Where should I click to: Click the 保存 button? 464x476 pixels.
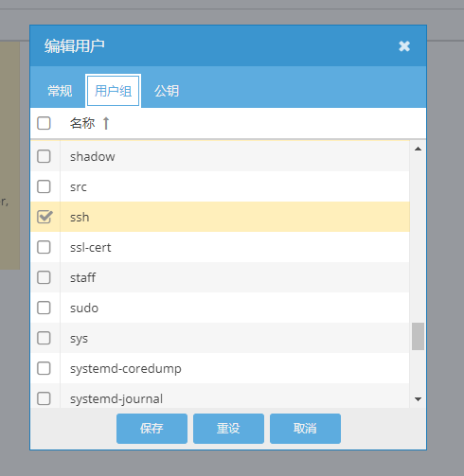152,429
